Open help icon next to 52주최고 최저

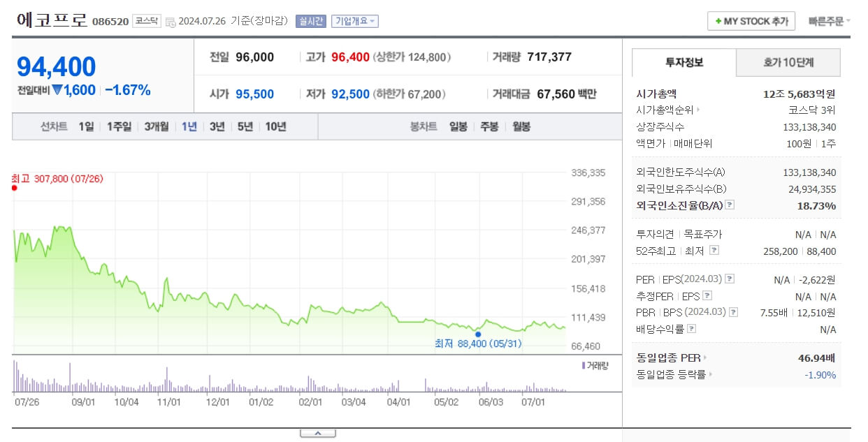click(714, 251)
